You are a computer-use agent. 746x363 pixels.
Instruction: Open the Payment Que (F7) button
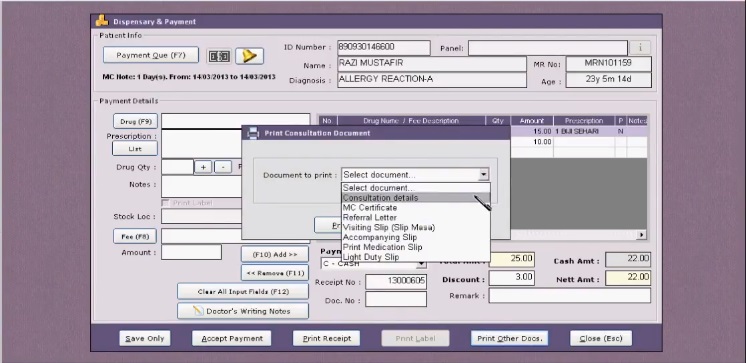point(151,55)
